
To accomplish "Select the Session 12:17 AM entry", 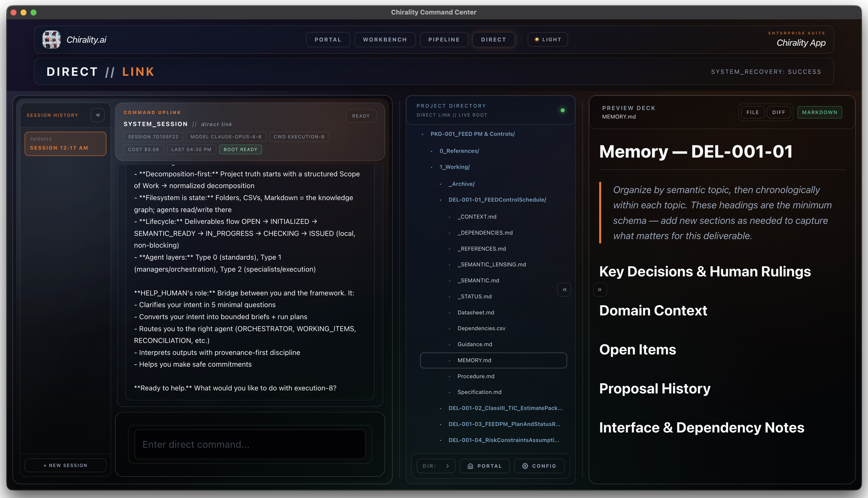I will point(65,144).
